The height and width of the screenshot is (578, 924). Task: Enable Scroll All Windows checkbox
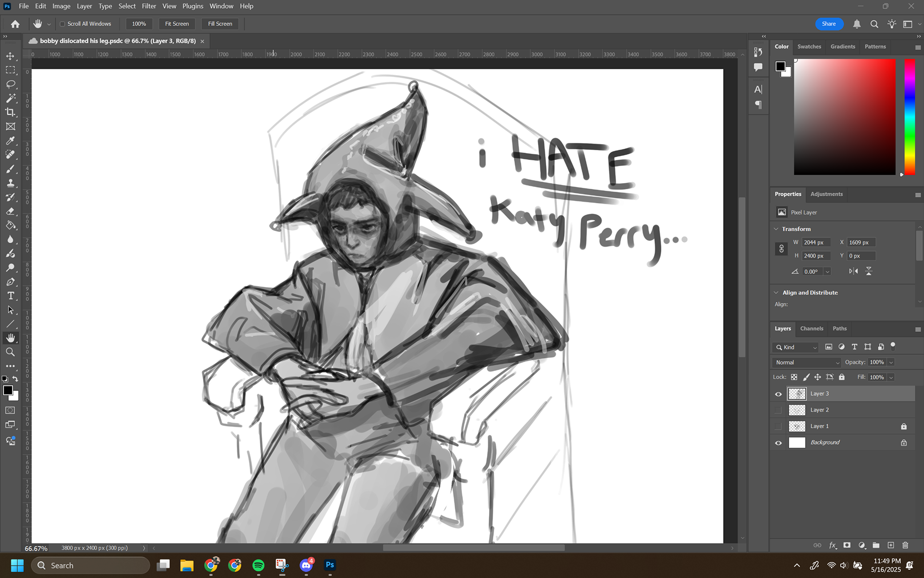(62, 24)
